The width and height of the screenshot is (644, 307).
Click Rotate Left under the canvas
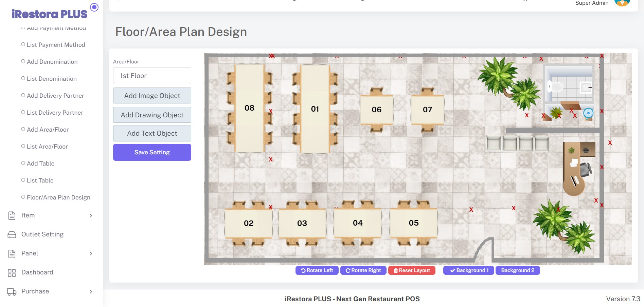pos(317,270)
